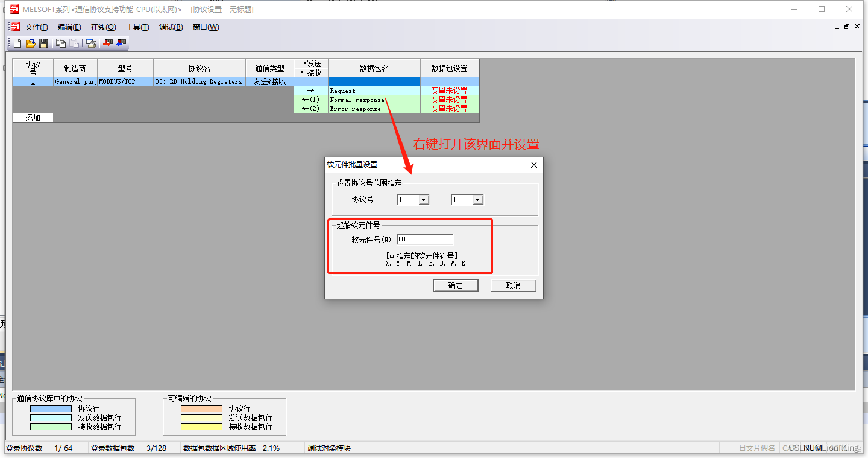Open an existing protocol file

coord(30,43)
